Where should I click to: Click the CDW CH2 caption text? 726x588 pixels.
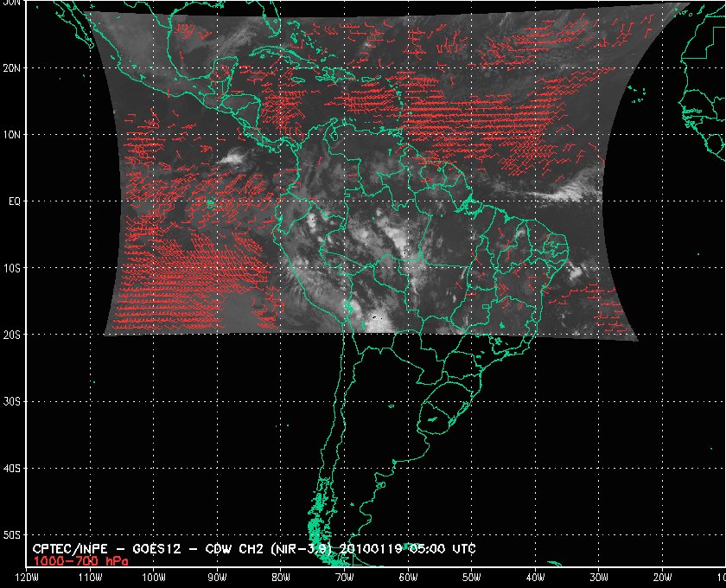[x=234, y=550]
